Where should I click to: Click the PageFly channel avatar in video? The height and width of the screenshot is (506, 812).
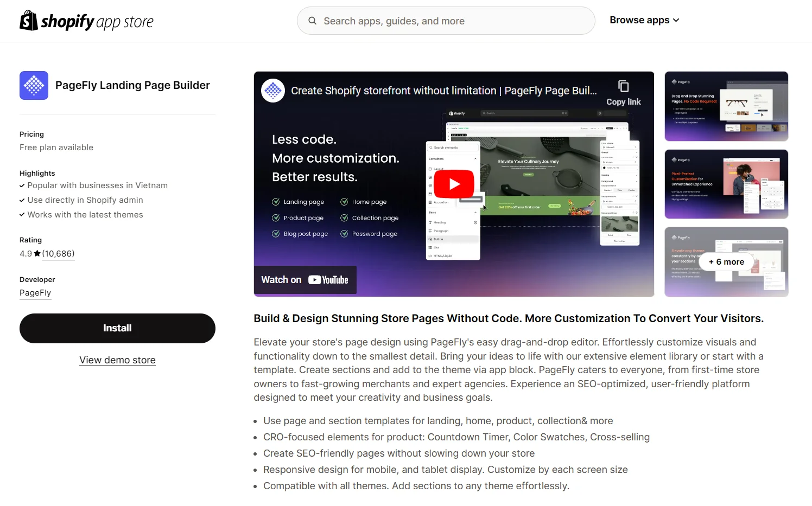click(273, 91)
